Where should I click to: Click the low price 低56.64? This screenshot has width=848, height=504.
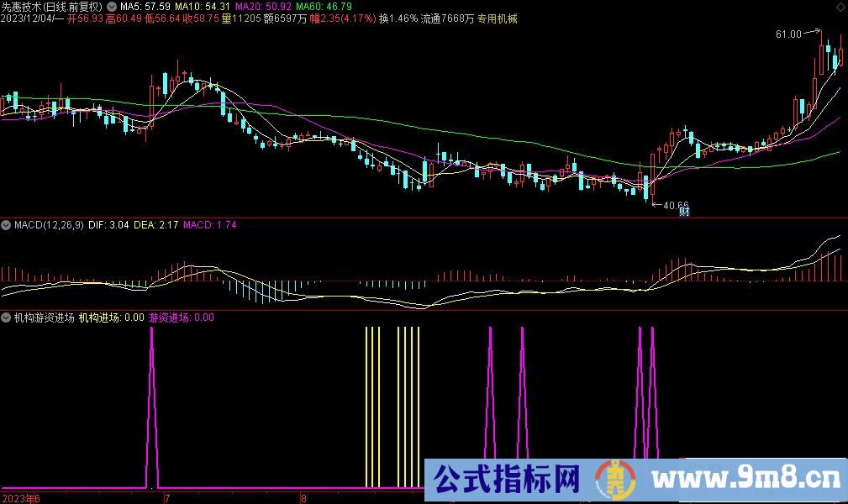pos(162,19)
